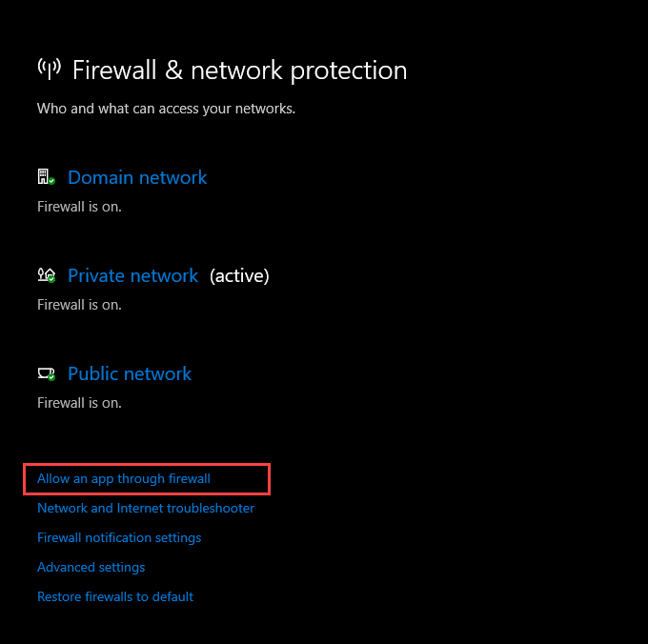This screenshot has height=644, width=648.
Task: Click the Domain network building icon
Action: (x=44, y=177)
